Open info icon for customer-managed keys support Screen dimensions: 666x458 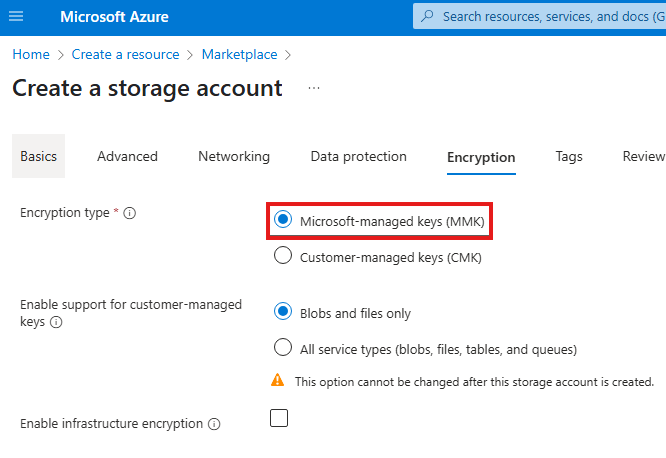pyautogui.click(x=56, y=322)
